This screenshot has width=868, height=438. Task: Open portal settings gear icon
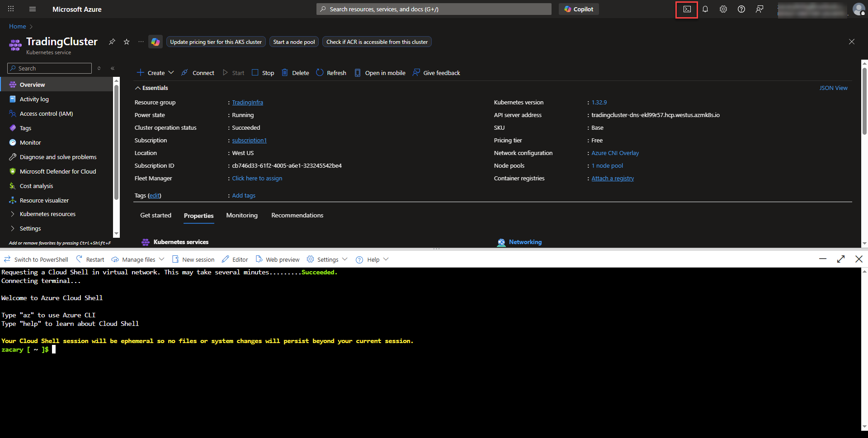click(x=723, y=9)
